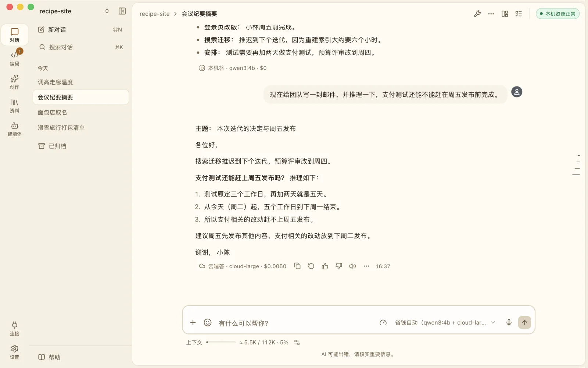Screen dimensions: 588x368
Task: Click the 本机答 qwen3:4b chip icon
Action: (202, 68)
